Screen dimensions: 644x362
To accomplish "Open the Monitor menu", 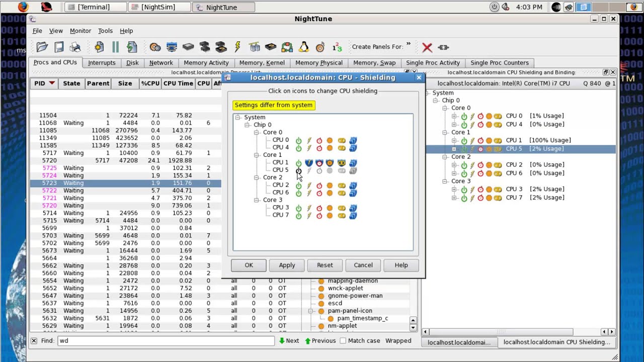I will [x=80, y=31].
